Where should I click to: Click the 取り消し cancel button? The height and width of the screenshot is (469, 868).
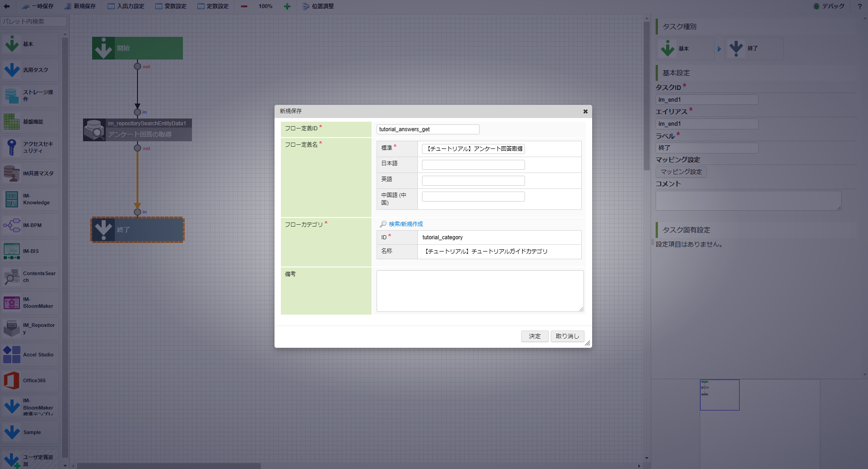(x=567, y=336)
